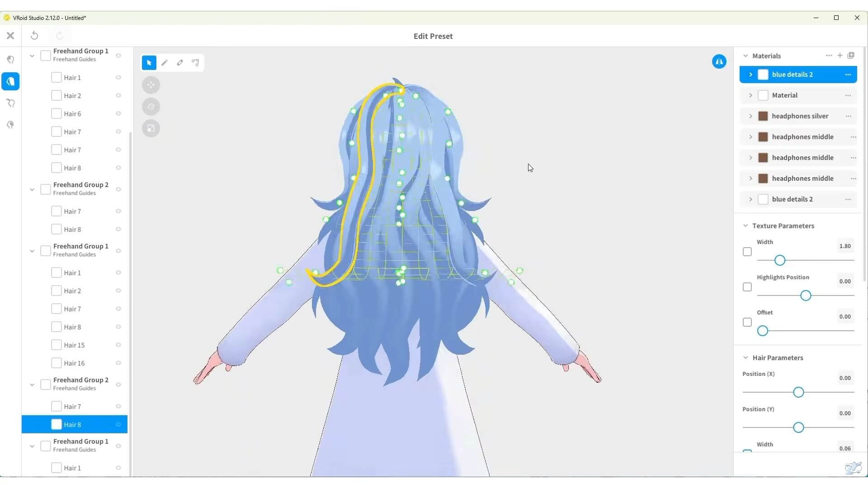Open Materials panel more options menu
This screenshot has width=868, height=488.
829,56
